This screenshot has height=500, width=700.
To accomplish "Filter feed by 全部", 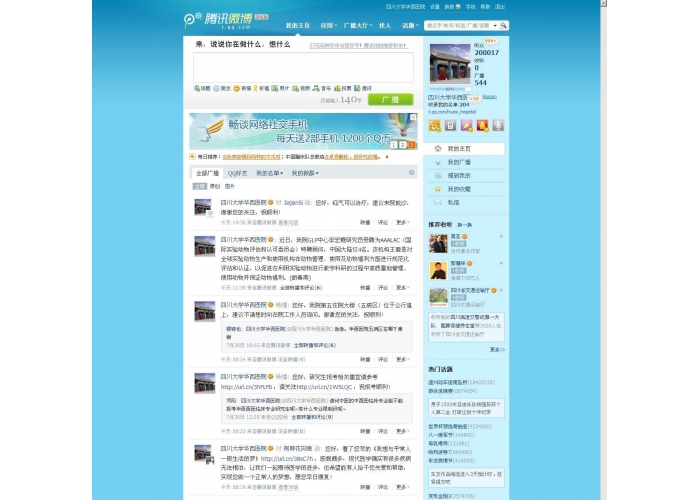I will point(200,186).
